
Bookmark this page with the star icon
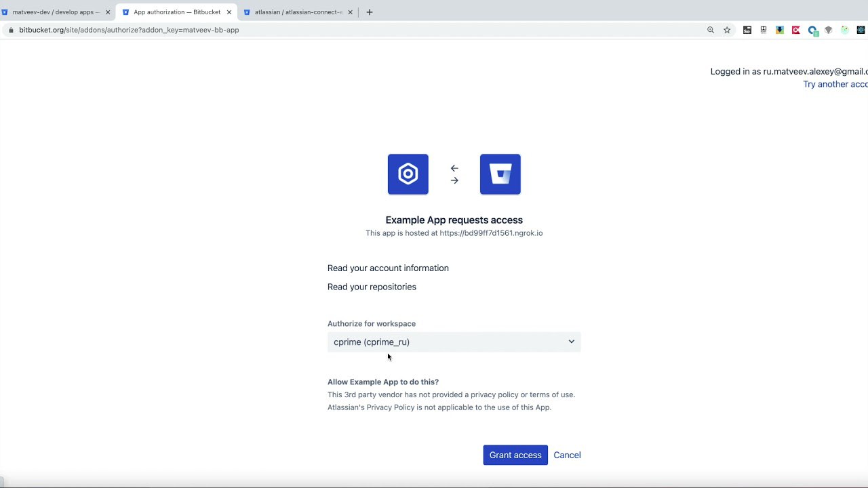point(727,30)
